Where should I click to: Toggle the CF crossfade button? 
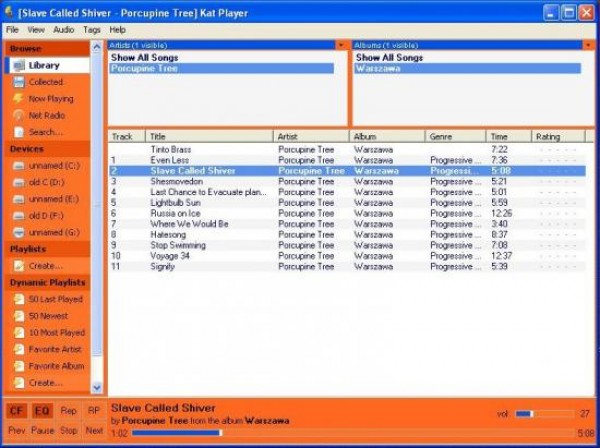pyautogui.click(x=16, y=411)
